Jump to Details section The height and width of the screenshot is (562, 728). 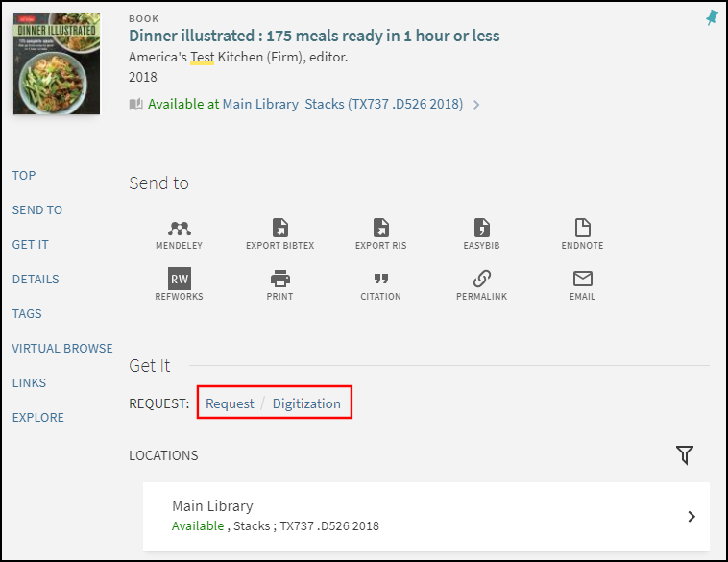click(36, 280)
